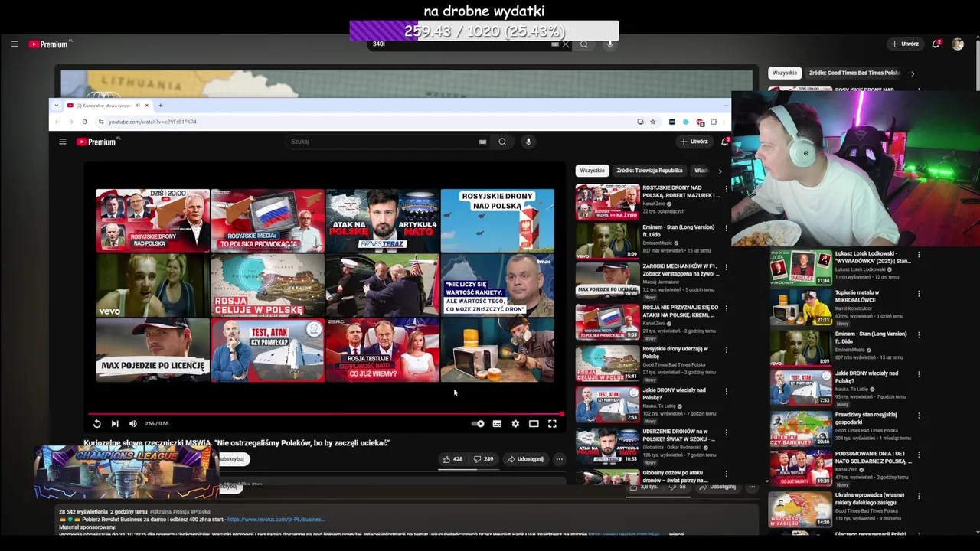Toggle subtitles in the video player
This screenshot has width=980, height=551.
click(497, 424)
